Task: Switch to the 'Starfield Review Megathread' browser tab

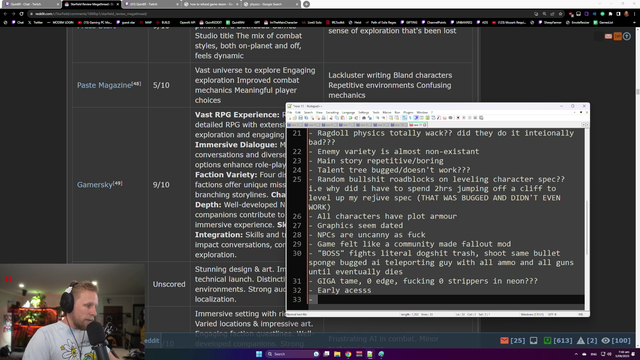Action: [x=91, y=4]
